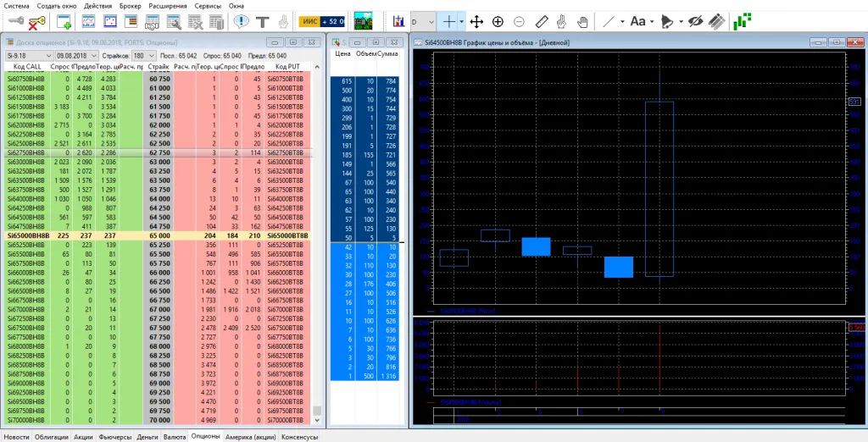Toggle the crossed-out eye visibility icon
This screenshot has width=868, height=442.
click(x=695, y=21)
